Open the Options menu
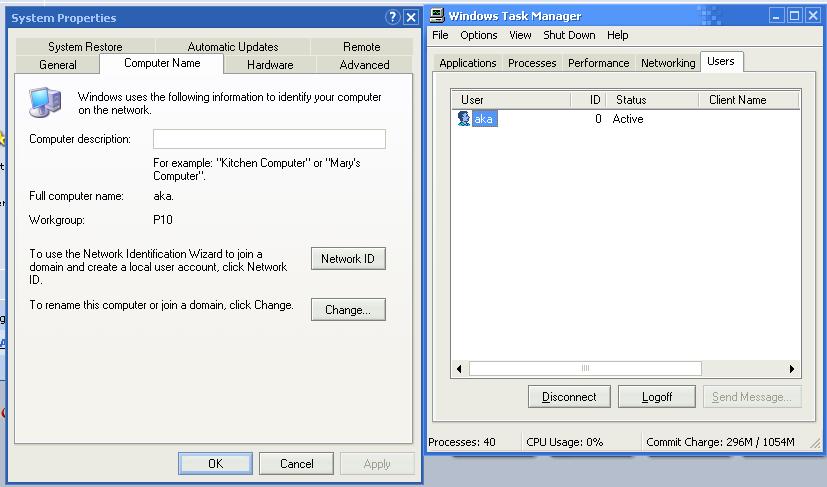The image size is (827, 487). 478,35
